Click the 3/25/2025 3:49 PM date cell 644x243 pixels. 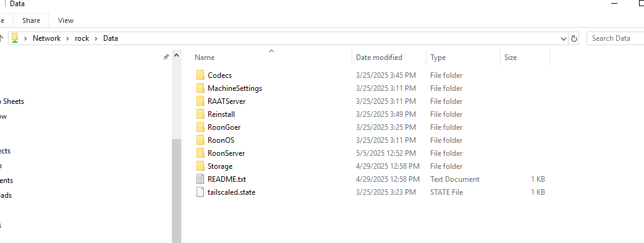coord(386,114)
